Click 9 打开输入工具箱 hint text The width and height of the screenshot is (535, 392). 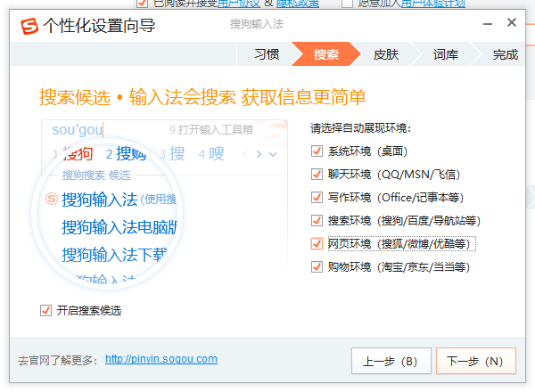tap(211, 129)
